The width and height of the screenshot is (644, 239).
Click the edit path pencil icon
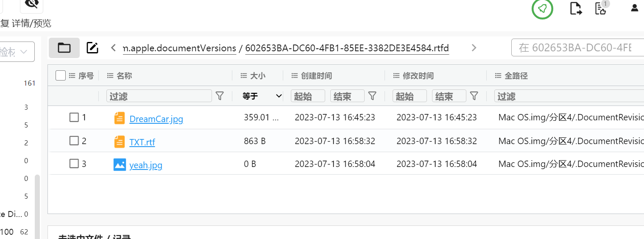[92, 48]
